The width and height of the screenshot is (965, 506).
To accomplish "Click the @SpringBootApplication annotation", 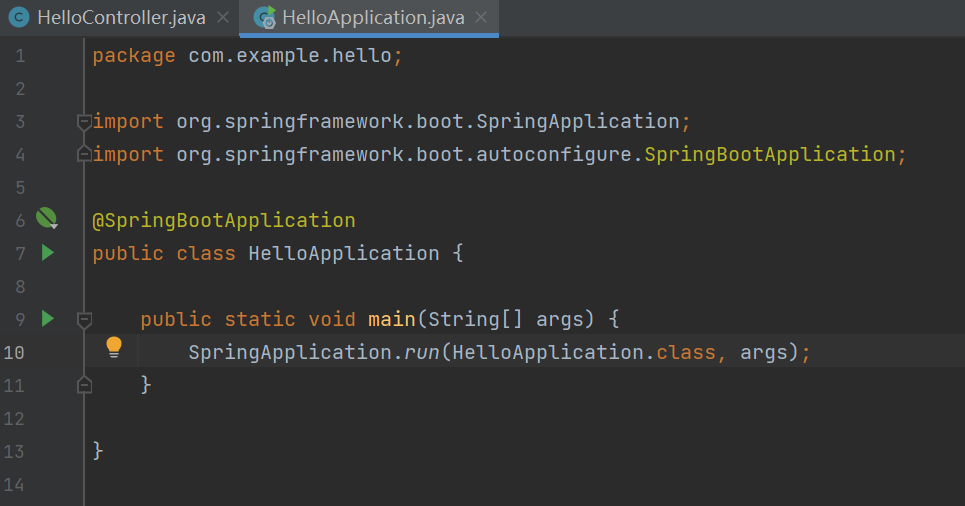I will [224, 220].
